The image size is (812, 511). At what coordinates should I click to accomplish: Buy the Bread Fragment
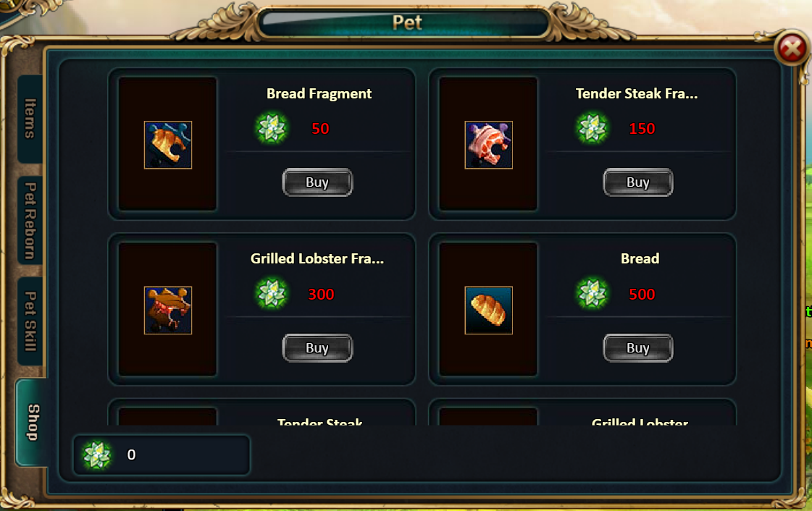[x=317, y=182]
